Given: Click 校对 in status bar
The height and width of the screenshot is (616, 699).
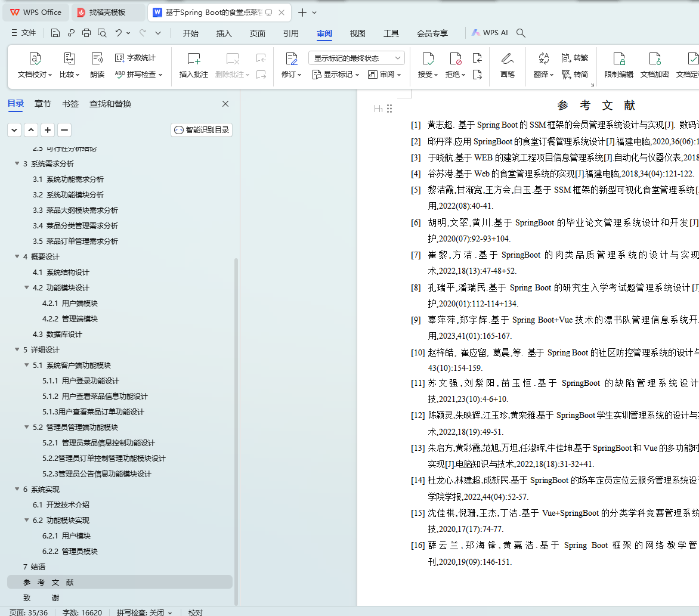Looking at the screenshot, I should (195, 612).
